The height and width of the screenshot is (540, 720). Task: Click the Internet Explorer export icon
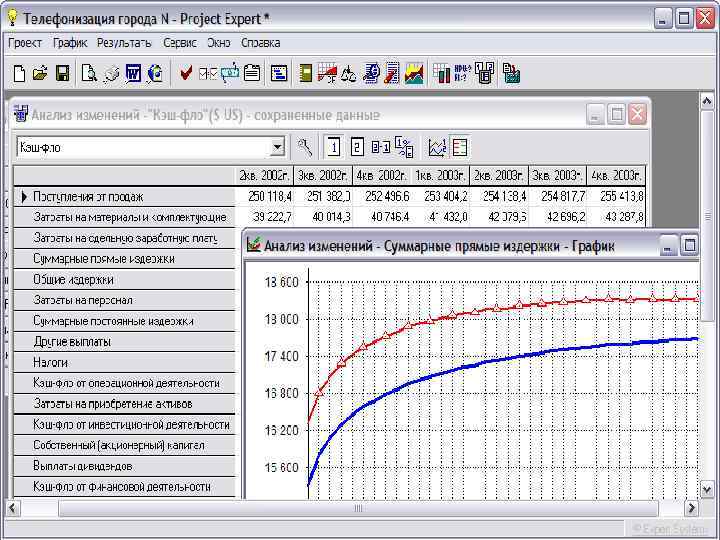(155, 73)
